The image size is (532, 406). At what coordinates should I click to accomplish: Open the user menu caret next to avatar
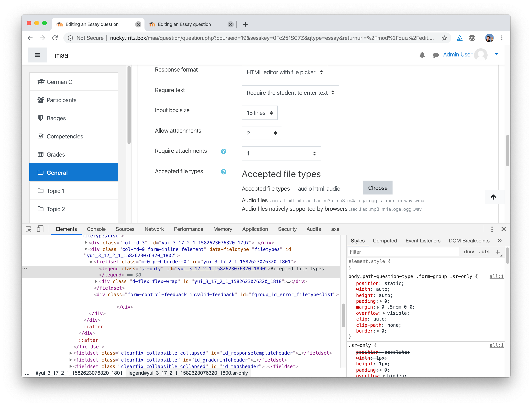496,54
